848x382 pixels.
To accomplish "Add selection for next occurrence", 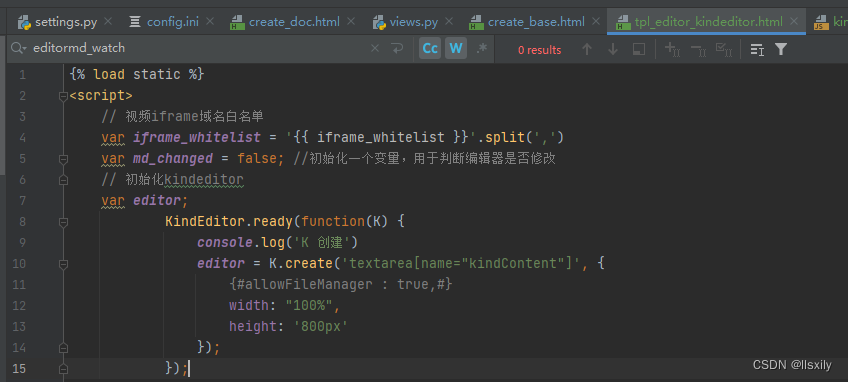I will [672, 49].
